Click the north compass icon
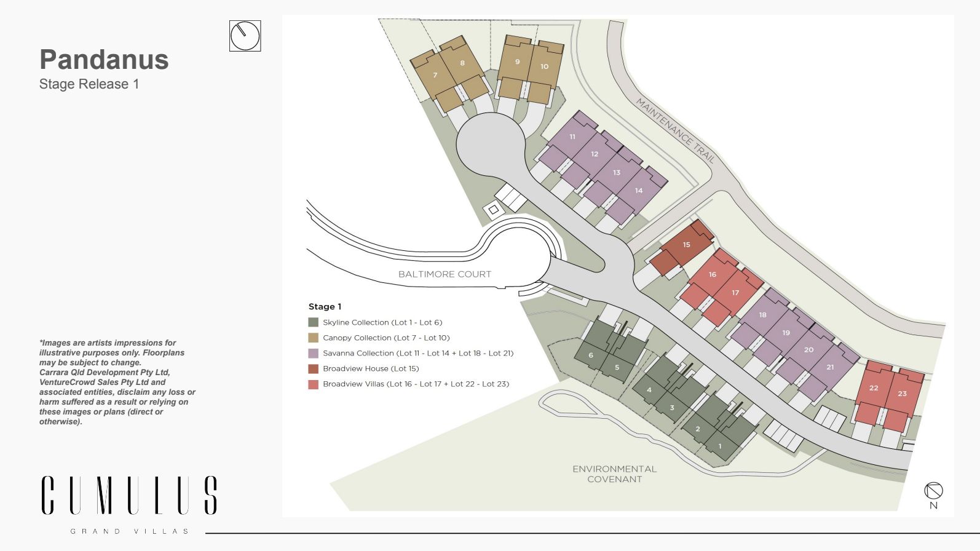This screenshot has height=551, width=980. (933, 491)
